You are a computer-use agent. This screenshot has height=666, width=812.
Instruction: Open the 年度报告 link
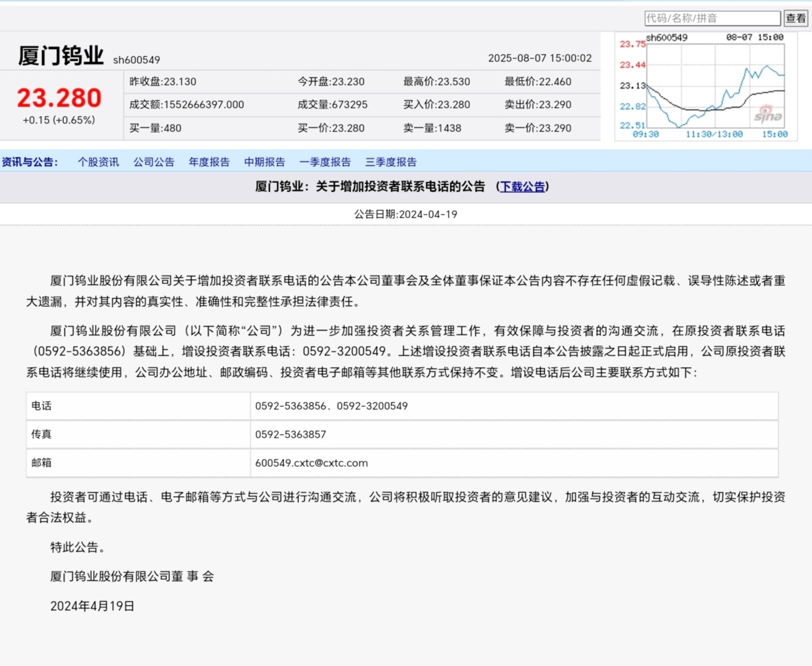pyautogui.click(x=209, y=162)
